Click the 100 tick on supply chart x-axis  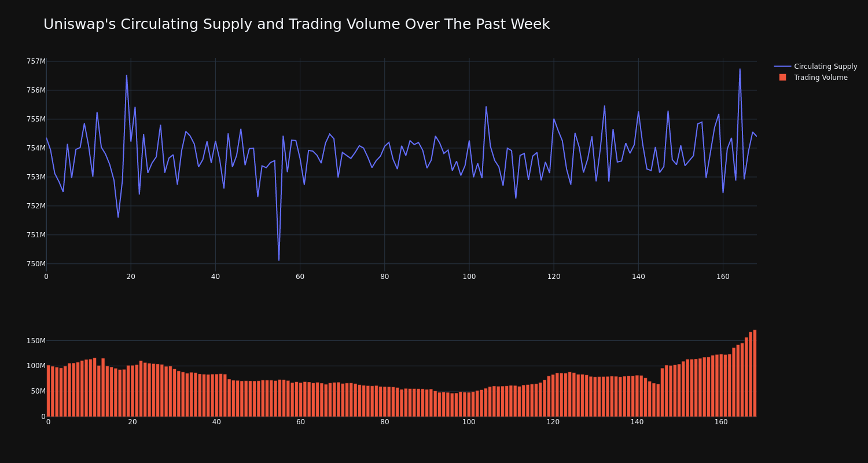(x=469, y=277)
